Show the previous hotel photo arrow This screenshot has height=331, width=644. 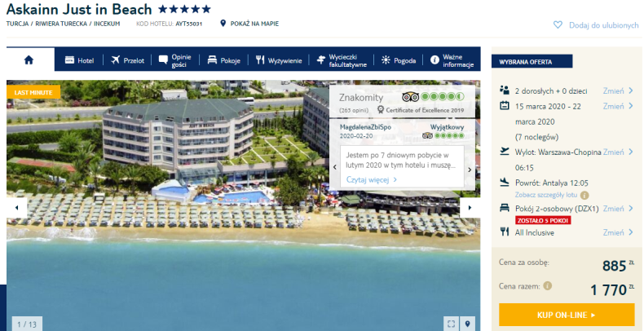(17, 208)
